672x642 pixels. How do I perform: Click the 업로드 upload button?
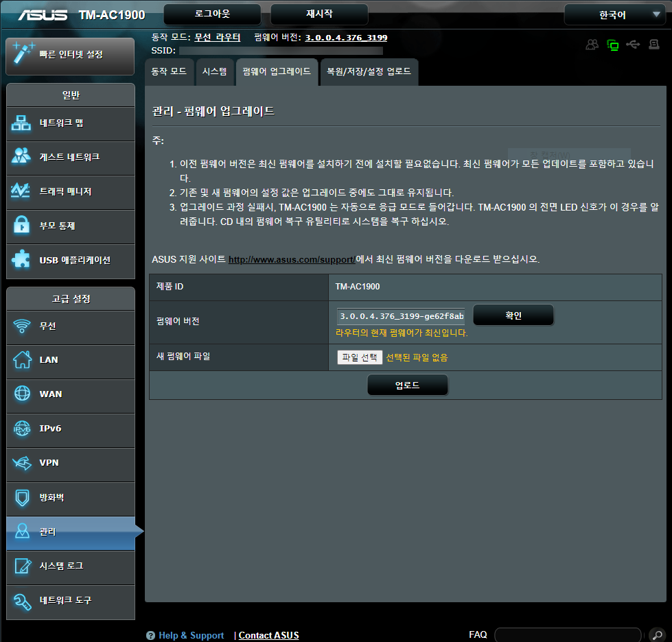[x=408, y=385]
